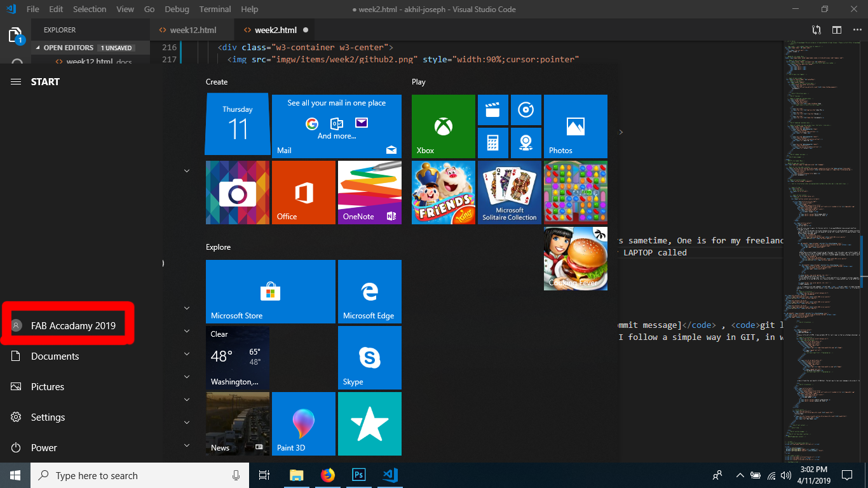This screenshot has height=488, width=868.
Task: Collapse the Start menu with the hamburger icon
Action: (17, 81)
